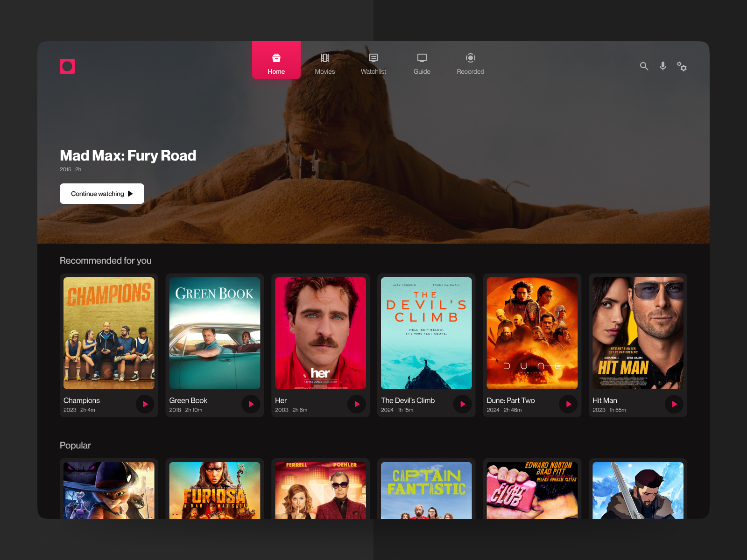
Task: Open the Watchlist tab
Action: click(373, 64)
